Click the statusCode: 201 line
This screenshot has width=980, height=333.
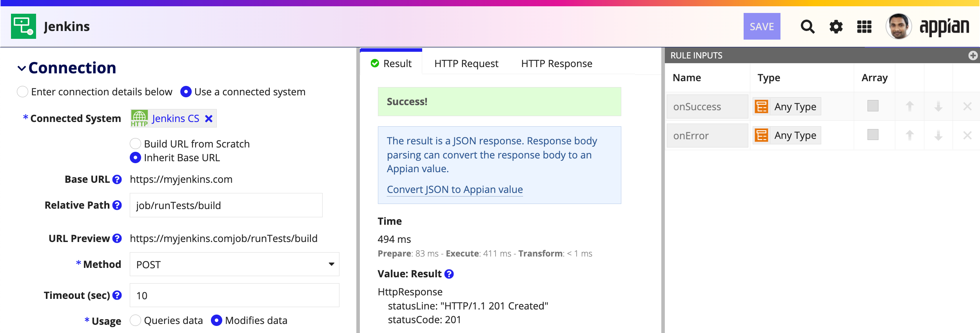click(x=424, y=320)
